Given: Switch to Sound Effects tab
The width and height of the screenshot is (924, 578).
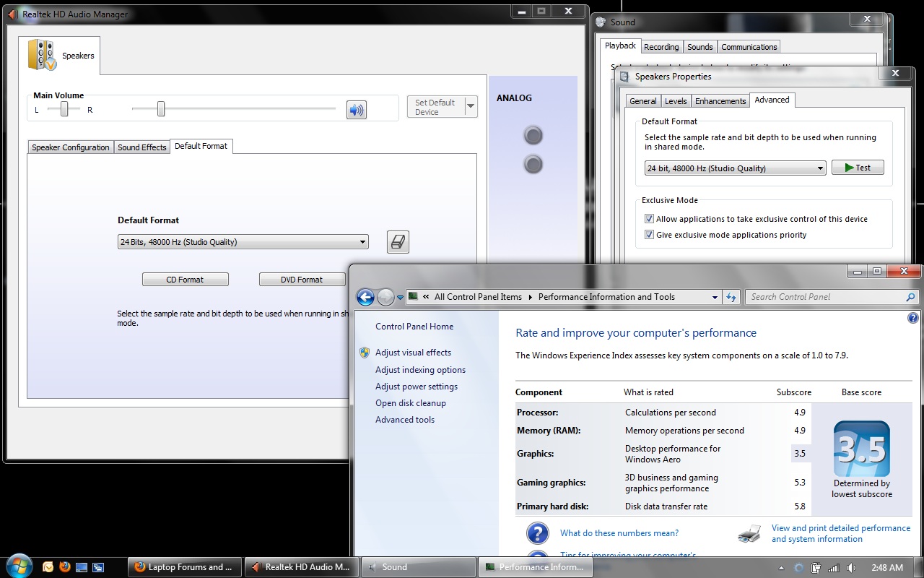Looking at the screenshot, I should pos(142,147).
